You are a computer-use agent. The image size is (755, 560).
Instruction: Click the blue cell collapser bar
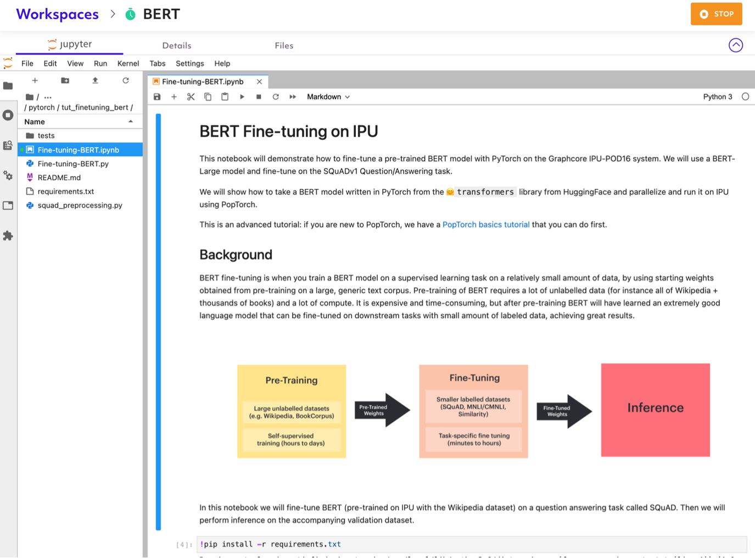click(158, 322)
